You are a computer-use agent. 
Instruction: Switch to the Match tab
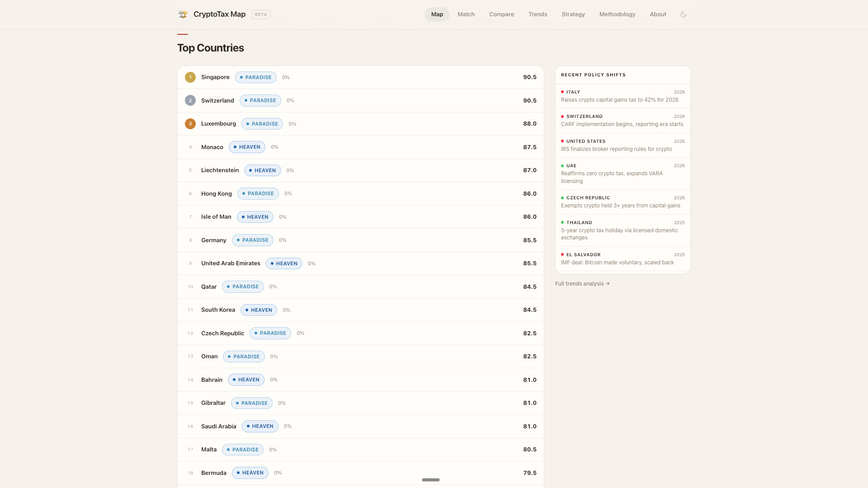(466, 14)
